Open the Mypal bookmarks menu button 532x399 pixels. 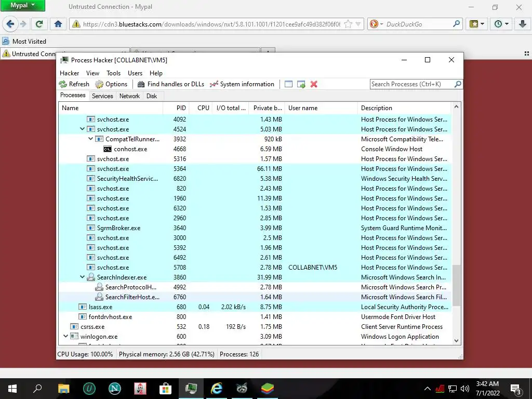(x=477, y=24)
